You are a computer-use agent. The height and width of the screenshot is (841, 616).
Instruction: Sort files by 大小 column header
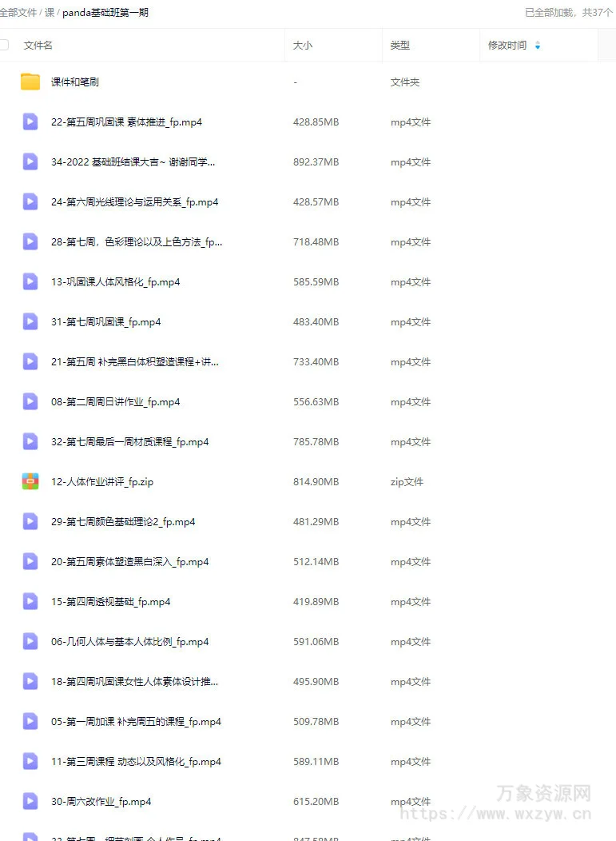click(x=302, y=46)
